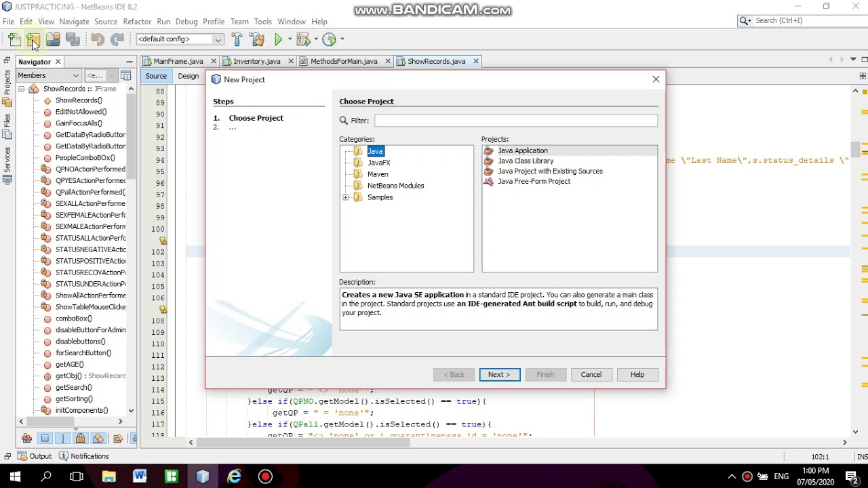The image size is (868, 488).
Task: Click the New Project toolbar icon
Action: coord(33,40)
